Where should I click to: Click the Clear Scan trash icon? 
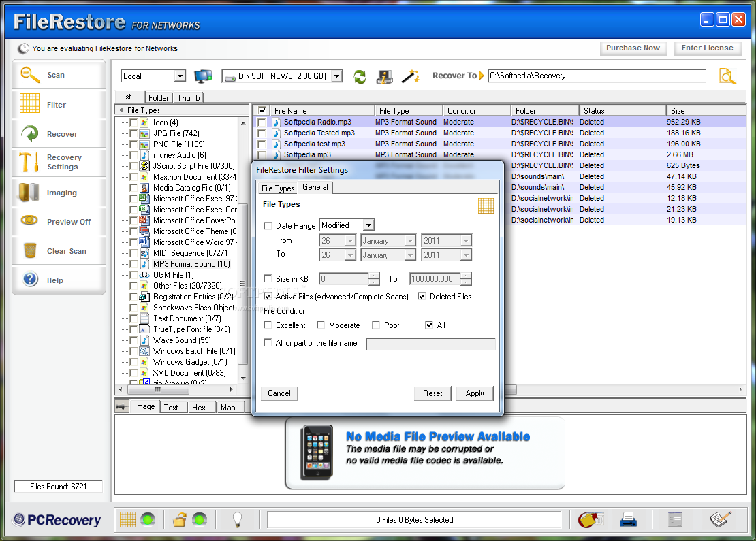[30, 250]
